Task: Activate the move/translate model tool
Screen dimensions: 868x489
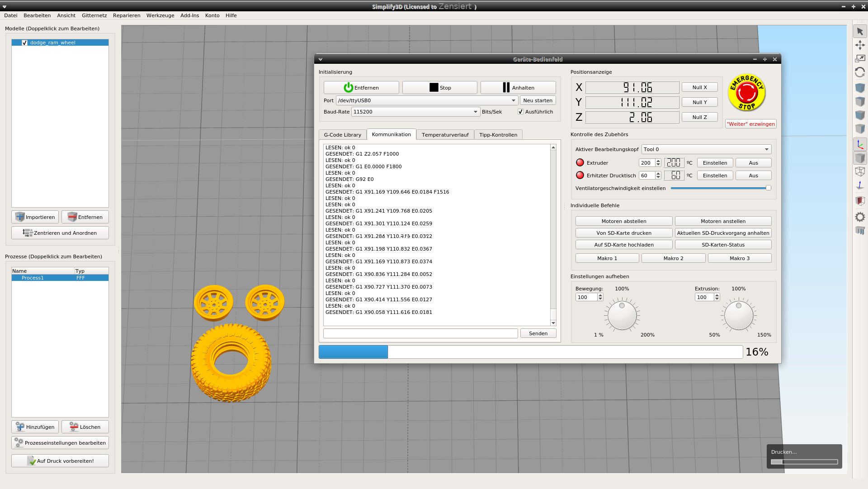Action: 860,45
